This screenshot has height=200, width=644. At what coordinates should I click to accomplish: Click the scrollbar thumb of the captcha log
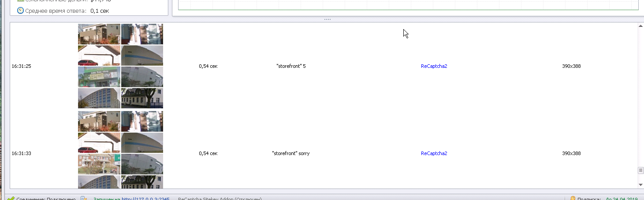[641, 170]
